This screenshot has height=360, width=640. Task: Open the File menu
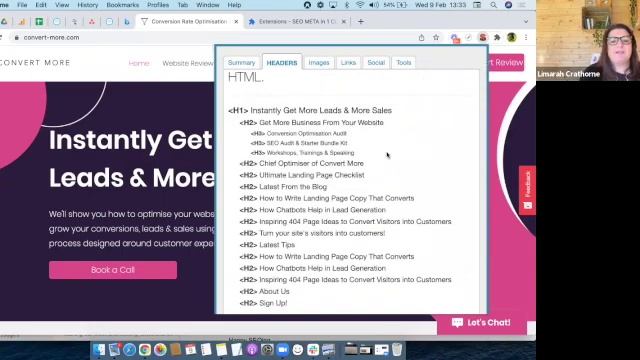coord(22,5)
